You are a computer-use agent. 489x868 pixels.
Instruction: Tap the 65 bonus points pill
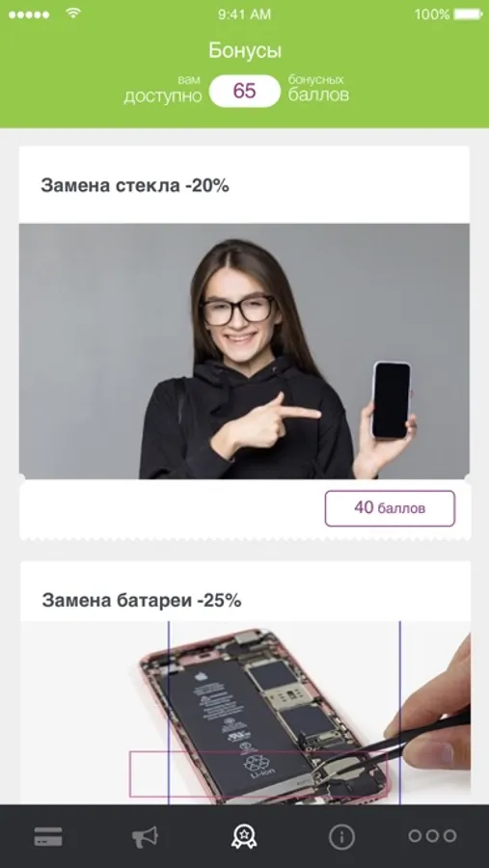point(245,91)
